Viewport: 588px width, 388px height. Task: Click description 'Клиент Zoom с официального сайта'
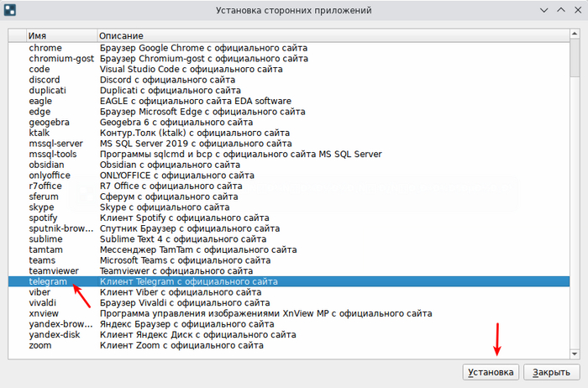pos(181,345)
